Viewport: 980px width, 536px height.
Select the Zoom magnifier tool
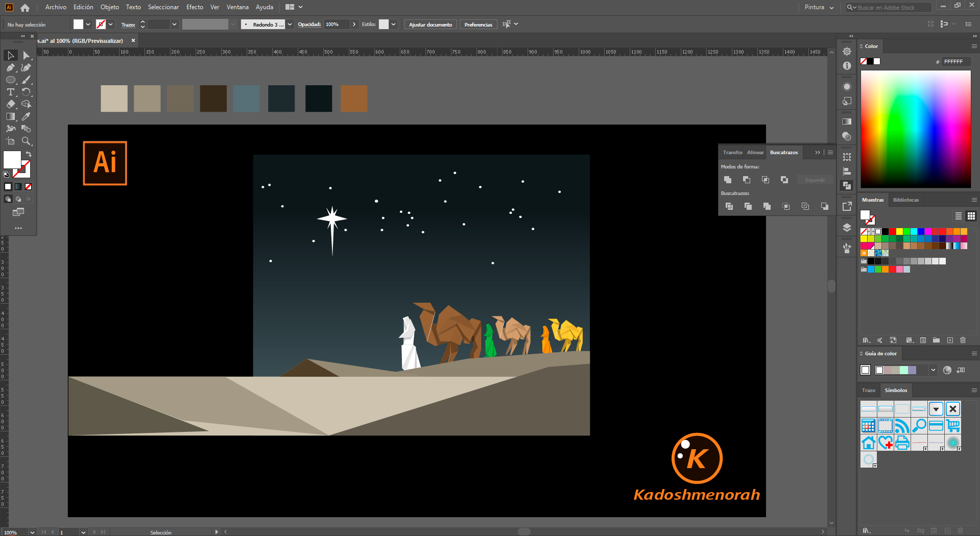click(x=26, y=141)
